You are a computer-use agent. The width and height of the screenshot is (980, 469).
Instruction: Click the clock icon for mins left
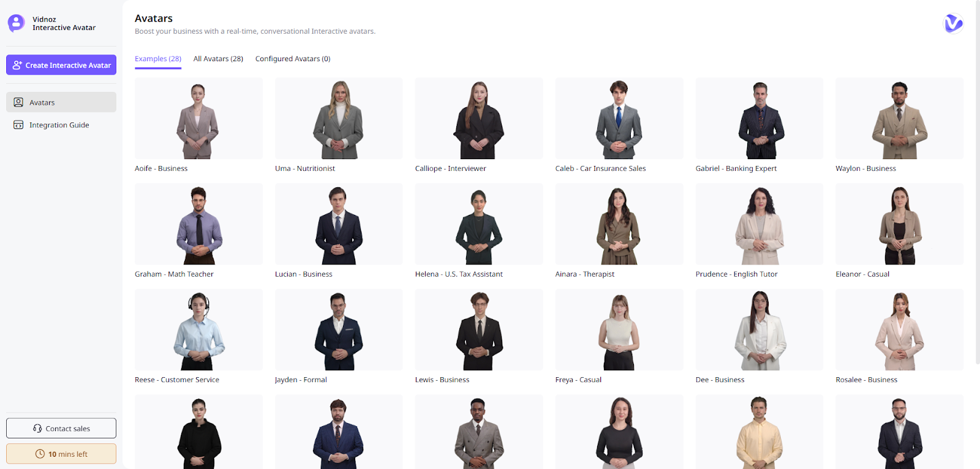[x=40, y=454]
